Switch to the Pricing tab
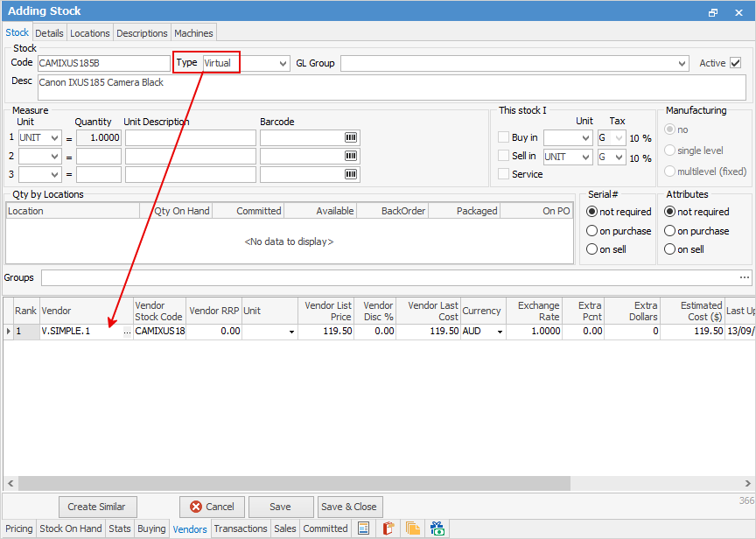The height and width of the screenshot is (539, 756). [18, 528]
